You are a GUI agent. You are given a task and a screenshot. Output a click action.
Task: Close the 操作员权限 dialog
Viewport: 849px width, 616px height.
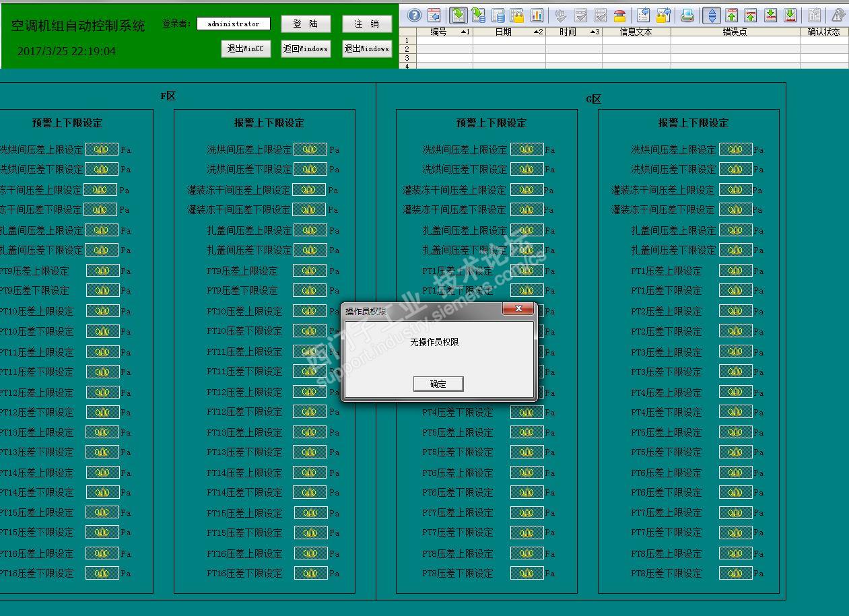click(x=518, y=309)
